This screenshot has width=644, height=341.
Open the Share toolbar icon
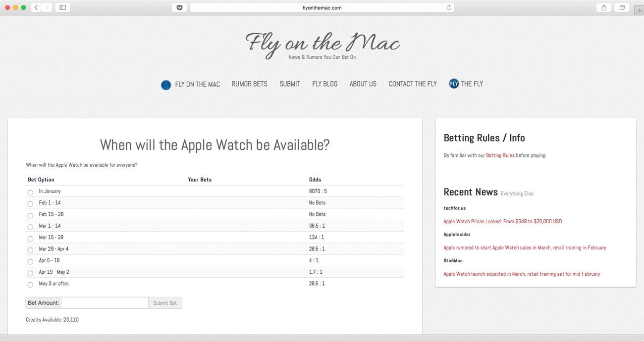(604, 7)
